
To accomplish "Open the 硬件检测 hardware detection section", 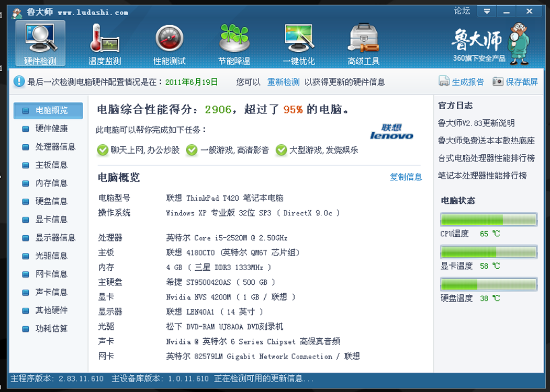I will (x=40, y=44).
